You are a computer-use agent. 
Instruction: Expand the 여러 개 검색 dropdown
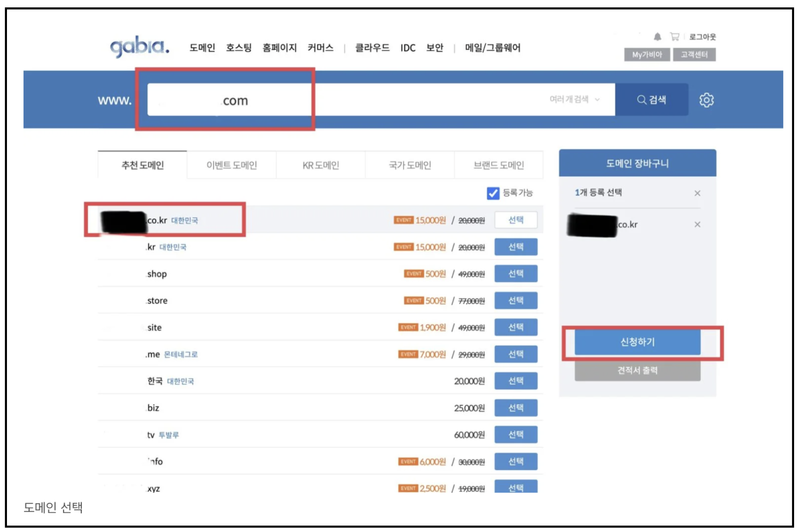575,99
